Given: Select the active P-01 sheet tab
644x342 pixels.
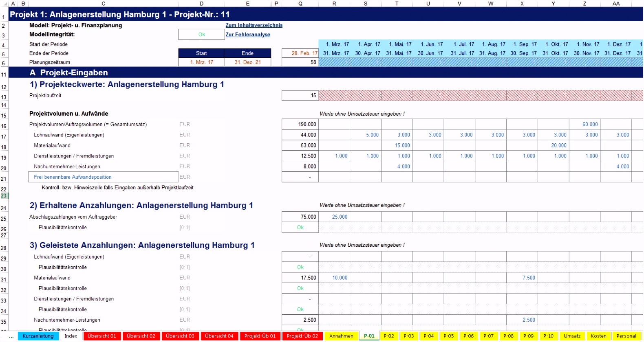Looking at the screenshot, I should (x=369, y=336).
